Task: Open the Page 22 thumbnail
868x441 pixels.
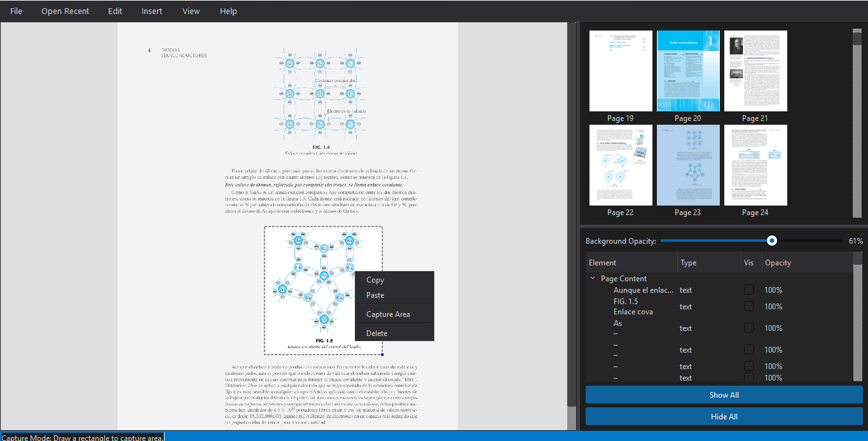Action: point(621,165)
